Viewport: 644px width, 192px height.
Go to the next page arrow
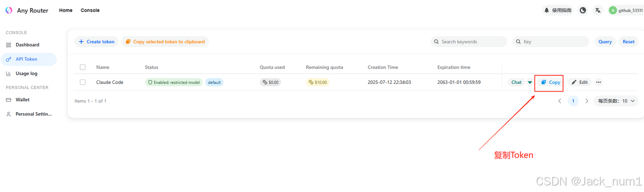click(587, 101)
